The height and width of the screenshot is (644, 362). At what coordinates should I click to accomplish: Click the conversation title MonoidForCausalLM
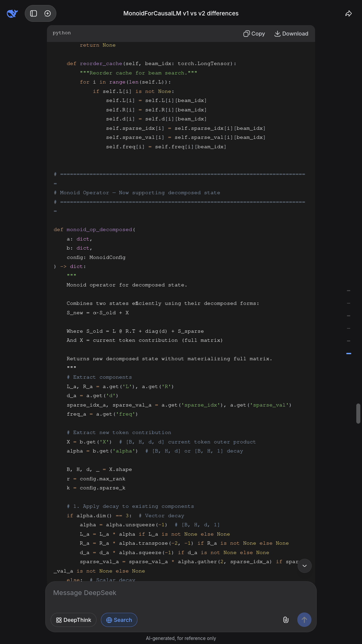pos(181,13)
